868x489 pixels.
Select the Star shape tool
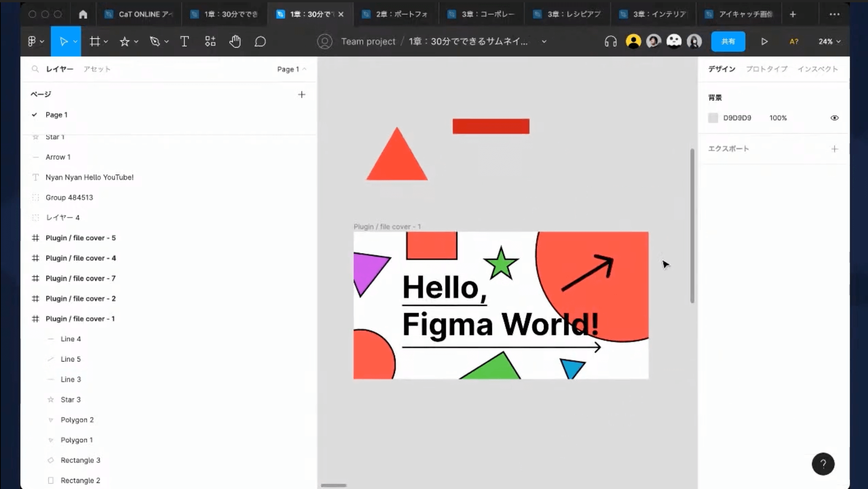[x=125, y=41]
